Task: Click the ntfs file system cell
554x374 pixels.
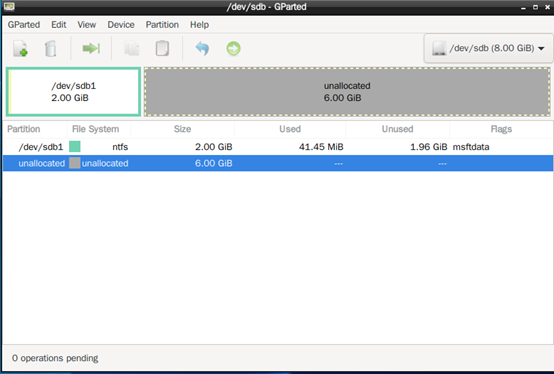Action: click(120, 147)
